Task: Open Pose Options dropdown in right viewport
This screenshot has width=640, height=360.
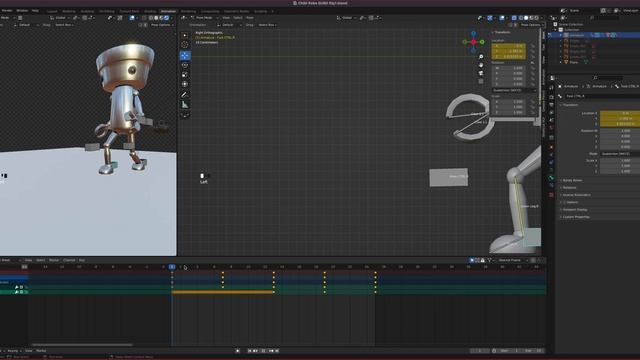Action: [532, 25]
